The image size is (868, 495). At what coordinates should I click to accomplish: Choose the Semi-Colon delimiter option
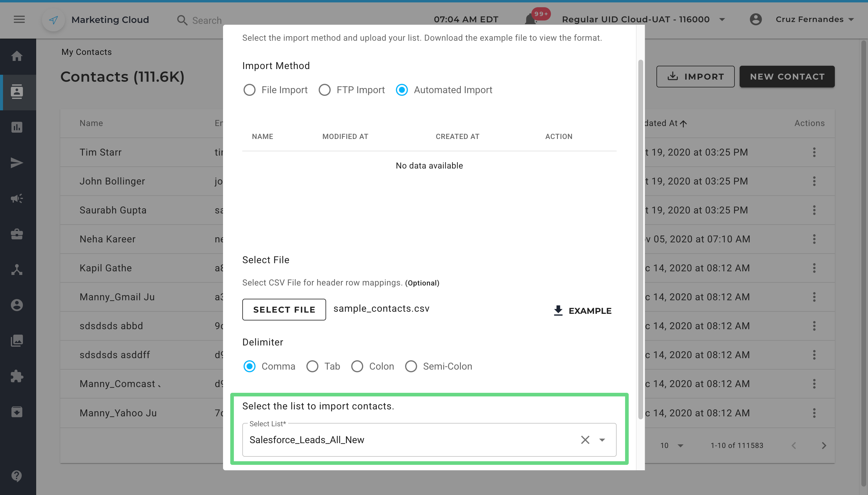click(x=411, y=366)
